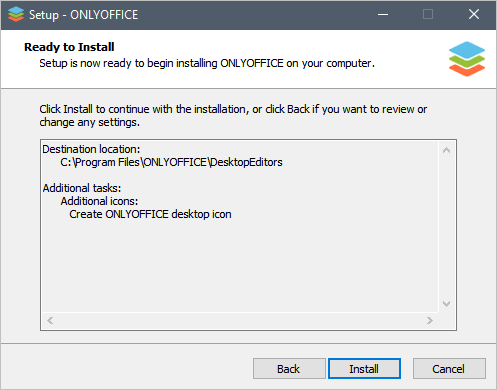Click the 'Destination location:' label
The height and width of the screenshot is (390, 497).
(x=91, y=149)
